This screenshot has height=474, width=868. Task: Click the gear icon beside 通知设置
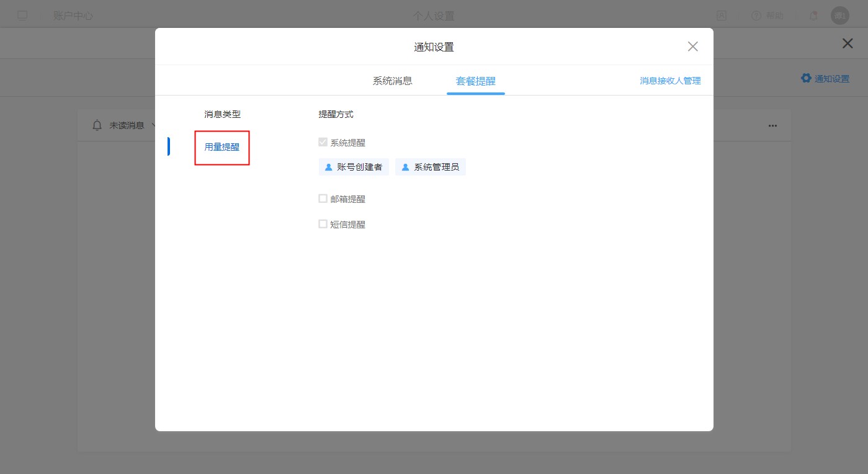806,78
